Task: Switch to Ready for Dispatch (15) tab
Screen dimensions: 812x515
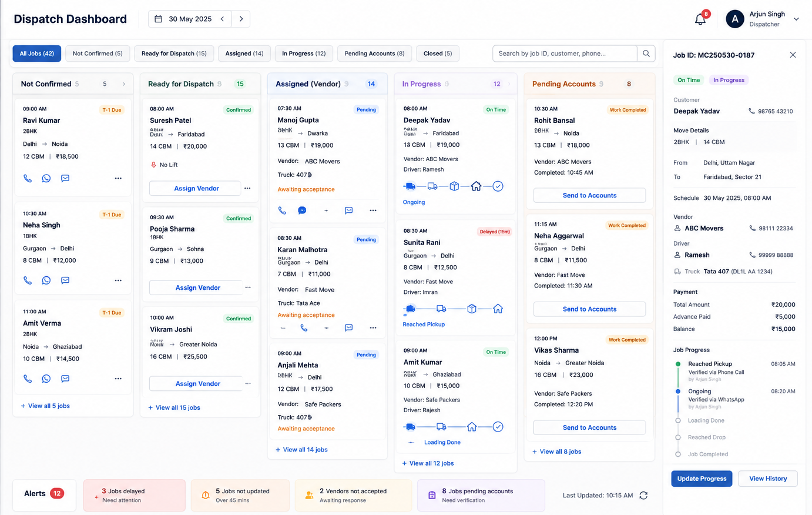Action: (x=174, y=53)
